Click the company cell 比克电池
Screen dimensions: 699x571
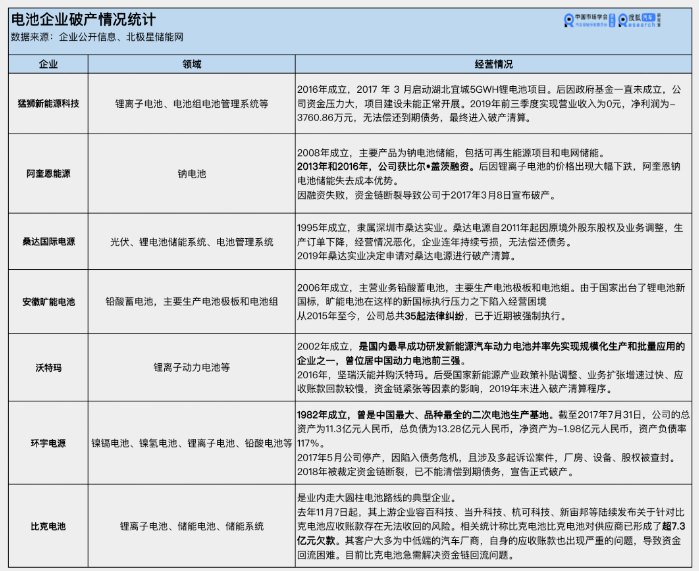click(48, 526)
